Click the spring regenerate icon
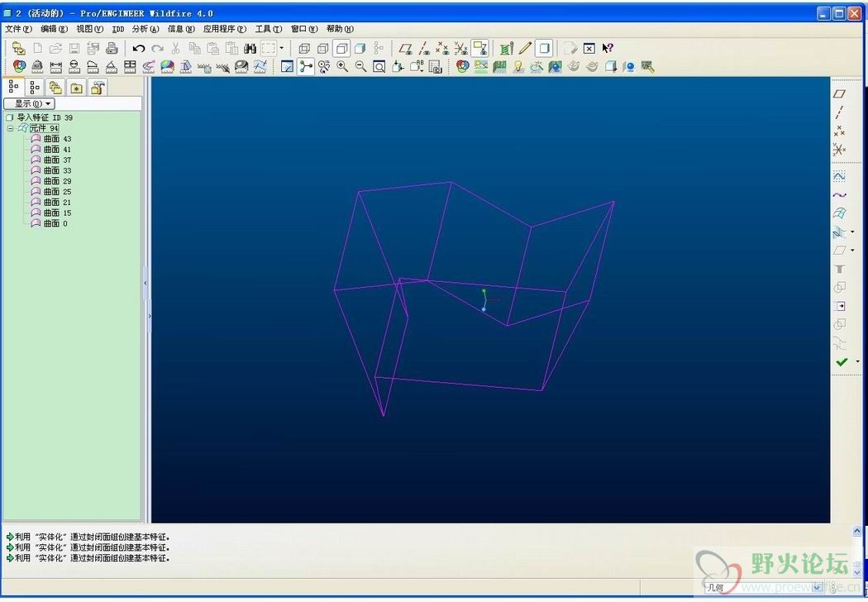 click(506, 49)
